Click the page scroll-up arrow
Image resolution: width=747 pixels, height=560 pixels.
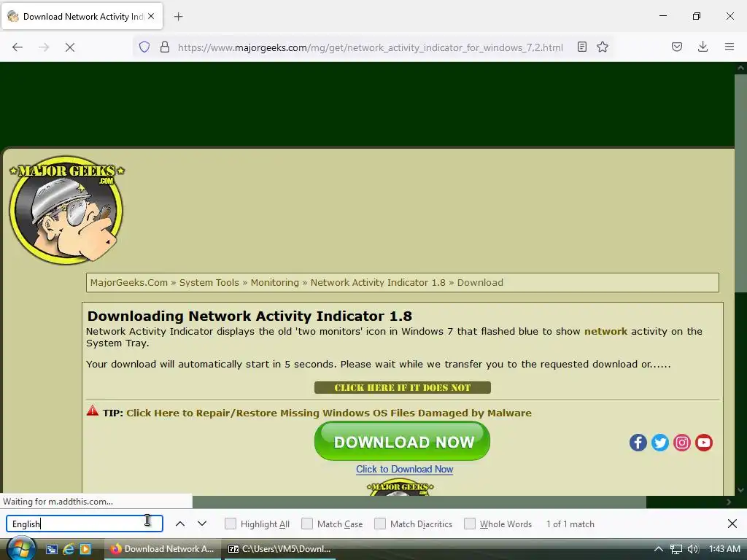pos(740,68)
